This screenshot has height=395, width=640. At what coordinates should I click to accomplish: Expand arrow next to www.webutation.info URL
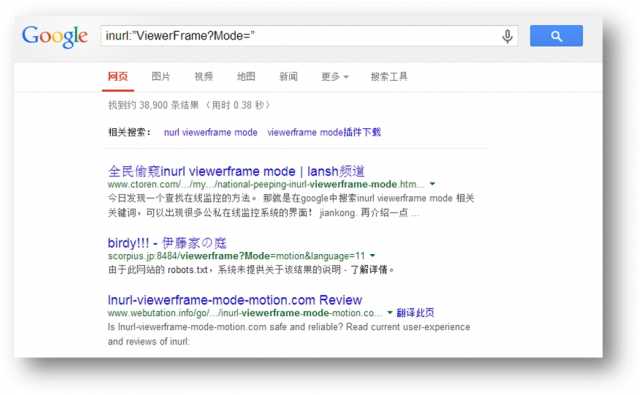pos(390,313)
